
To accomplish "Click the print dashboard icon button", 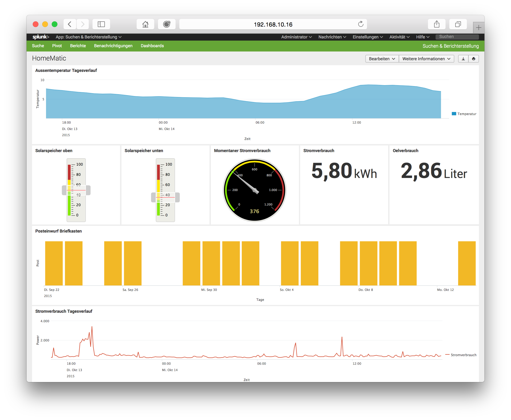I will click(474, 59).
